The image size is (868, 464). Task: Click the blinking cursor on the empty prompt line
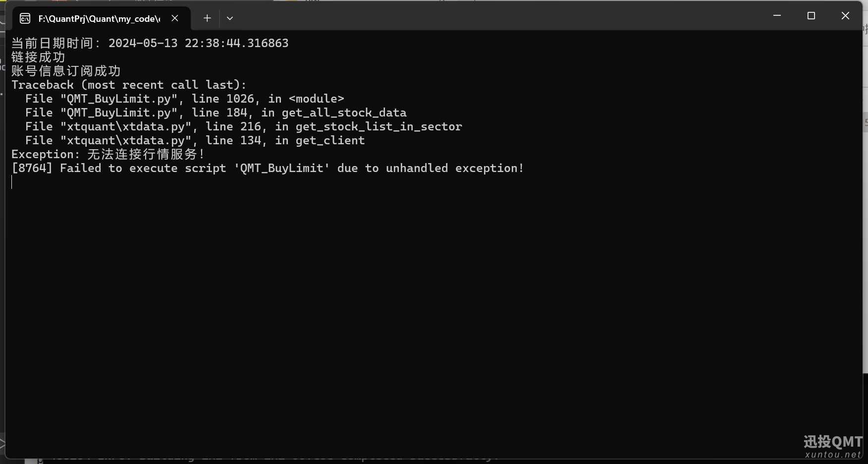coord(12,182)
